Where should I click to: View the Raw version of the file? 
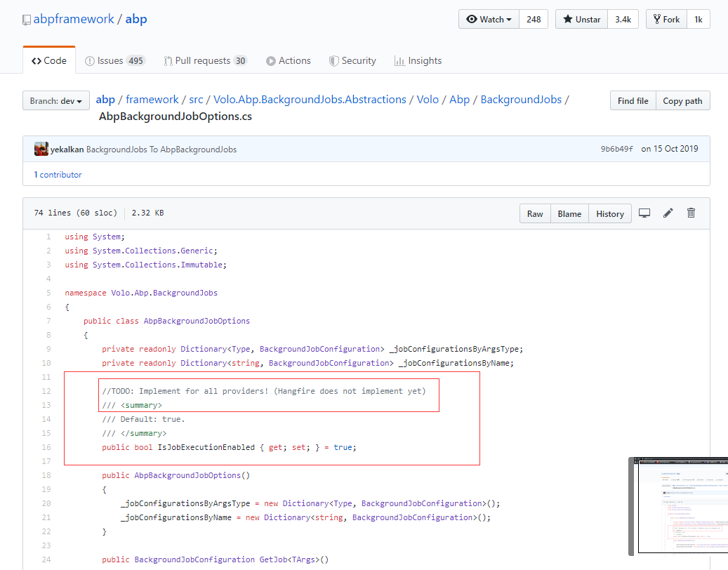[535, 213]
